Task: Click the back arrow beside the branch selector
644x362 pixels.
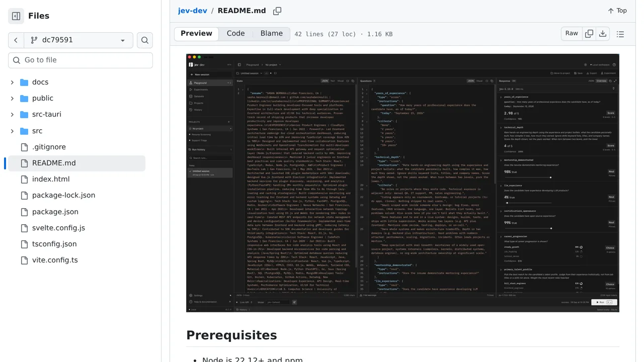Action: coord(16,40)
